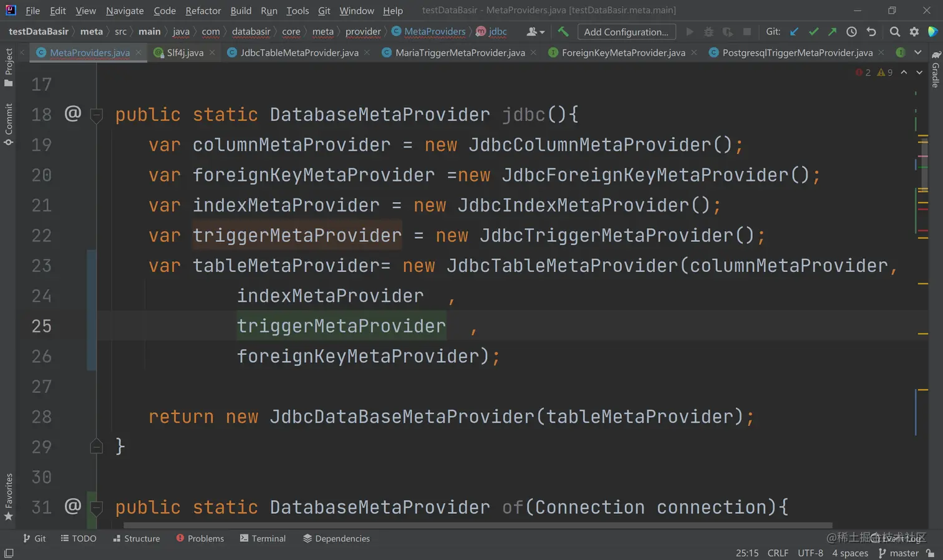Click the gutter annotation icon on line 18
Screen dimensions: 943x560
pos(73,113)
